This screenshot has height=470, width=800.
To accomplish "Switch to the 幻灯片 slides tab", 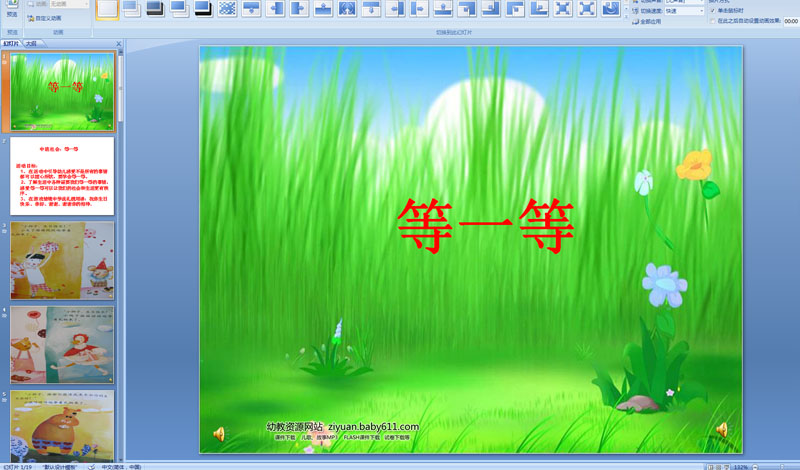I will 11,44.
